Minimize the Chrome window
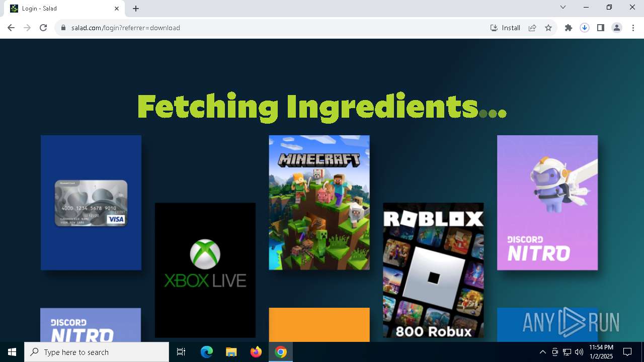 point(586,7)
